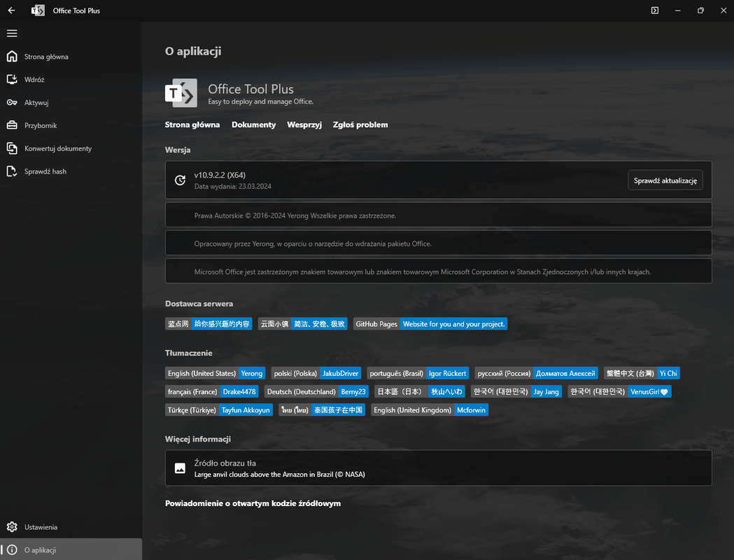Click the English (United Kingdom) Mcforwin badge
734x560 pixels.
(x=430, y=409)
